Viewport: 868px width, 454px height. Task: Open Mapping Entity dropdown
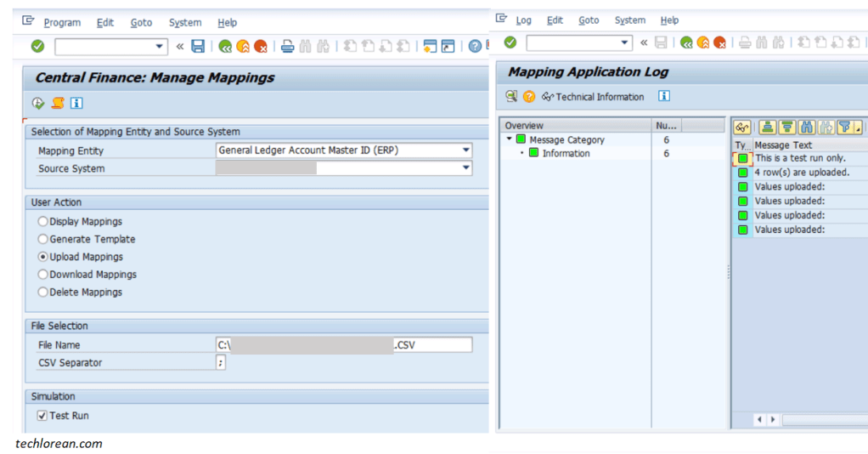pos(465,150)
